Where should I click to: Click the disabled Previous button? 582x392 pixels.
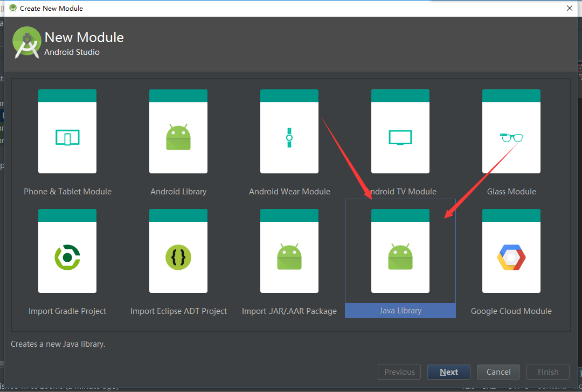pos(399,372)
